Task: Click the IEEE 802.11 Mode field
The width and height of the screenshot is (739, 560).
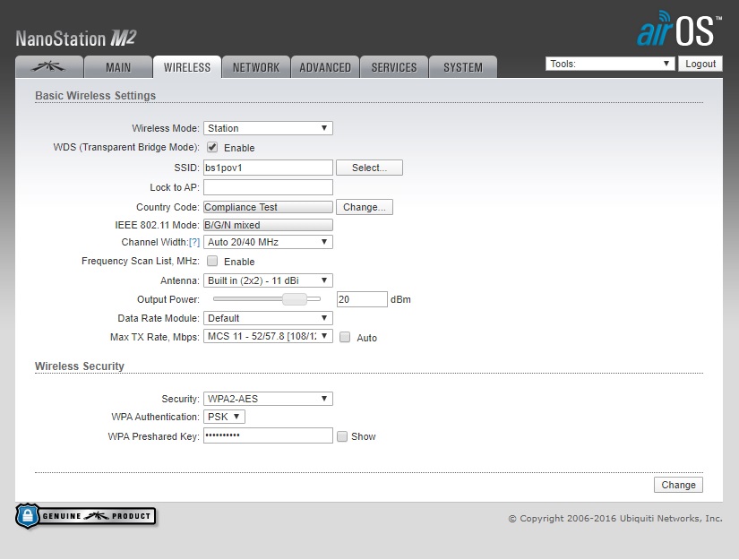Action: [x=268, y=225]
